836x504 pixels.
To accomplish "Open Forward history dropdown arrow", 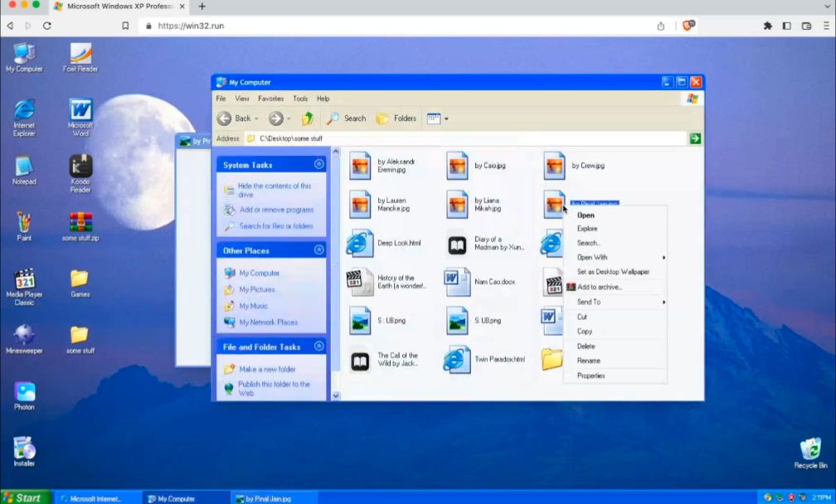I will (x=289, y=119).
